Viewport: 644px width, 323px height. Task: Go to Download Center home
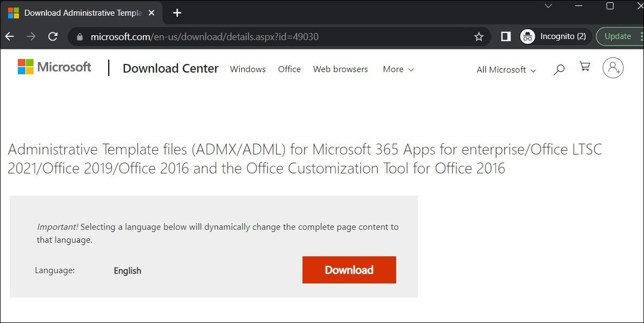[x=170, y=68]
